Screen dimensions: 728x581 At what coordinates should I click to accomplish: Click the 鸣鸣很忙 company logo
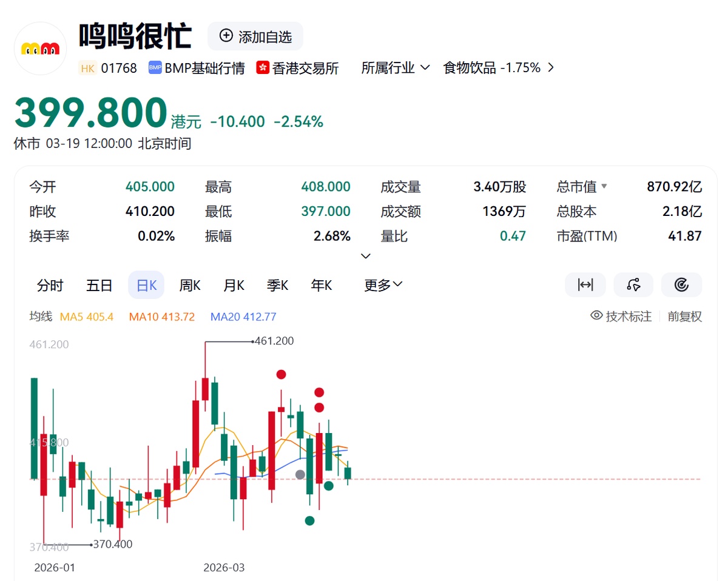[40, 49]
